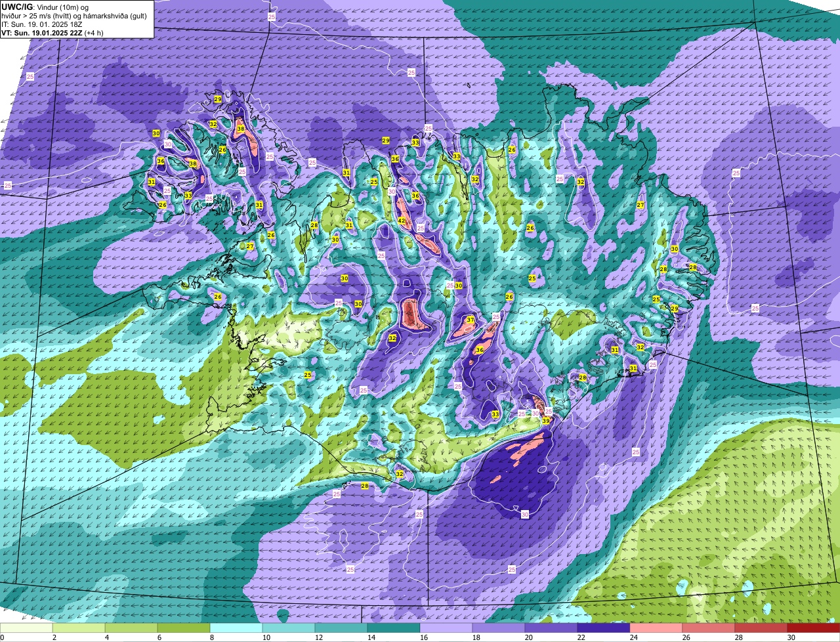Image resolution: width=840 pixels, height=642 pixels.
Task: Pick the 10–12 m/s turquoise legend swatch
Action: 289,628
